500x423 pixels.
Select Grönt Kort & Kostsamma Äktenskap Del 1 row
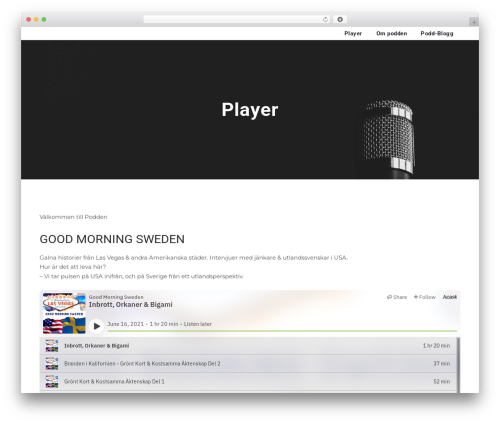pos(248,382)
